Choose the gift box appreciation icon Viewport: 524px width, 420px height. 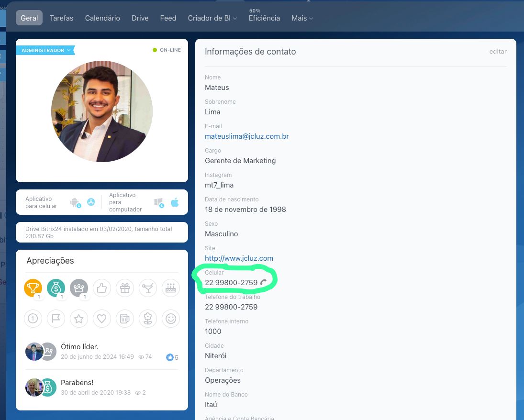coord(125,288)
